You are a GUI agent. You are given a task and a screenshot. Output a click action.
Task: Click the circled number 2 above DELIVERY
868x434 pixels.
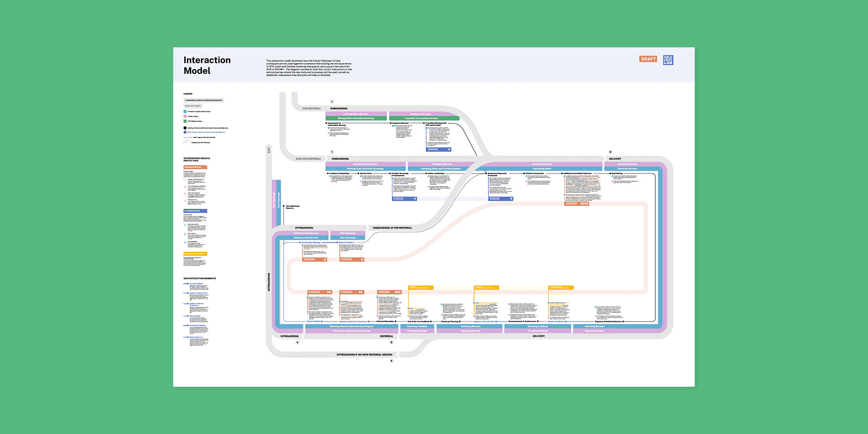click(x=610, y=152)
